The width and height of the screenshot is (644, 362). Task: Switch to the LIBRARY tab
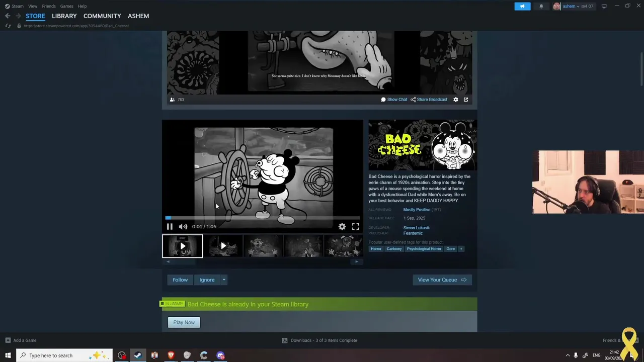coord(64,16)
